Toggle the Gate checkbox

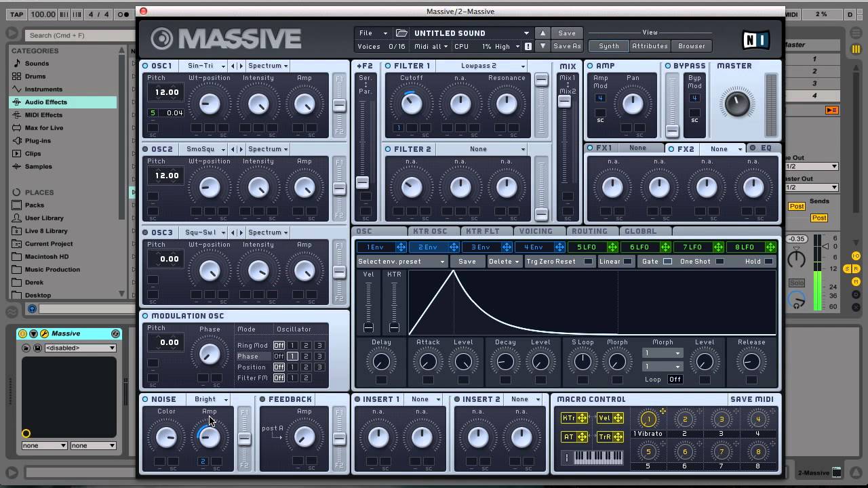(x=667, y=262)
